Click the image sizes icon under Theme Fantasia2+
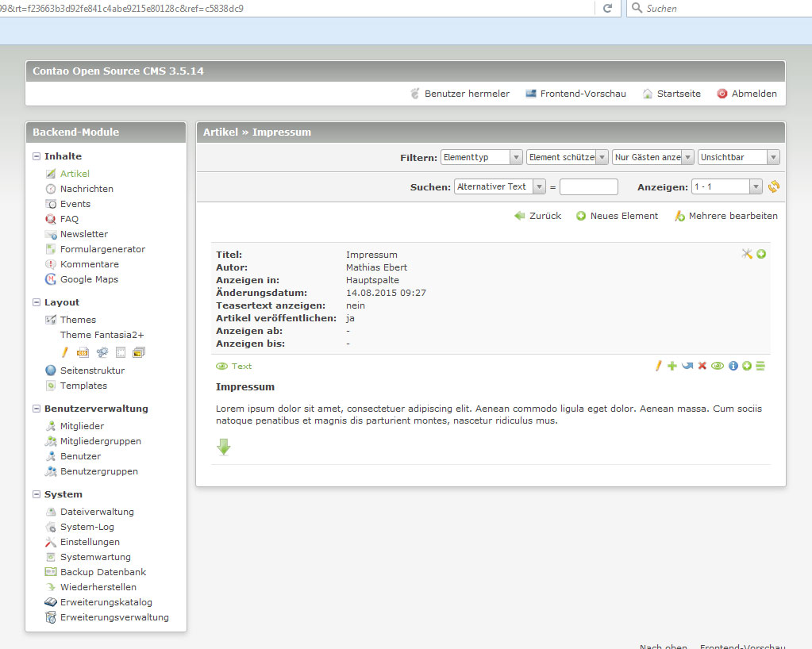Viewport: 812px width, 649px height. (x=139, y=352)
